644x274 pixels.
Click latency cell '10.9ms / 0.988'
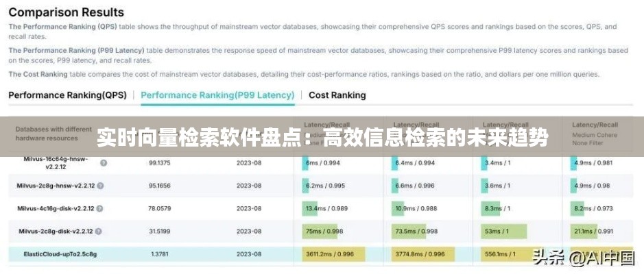click(416, 209)
